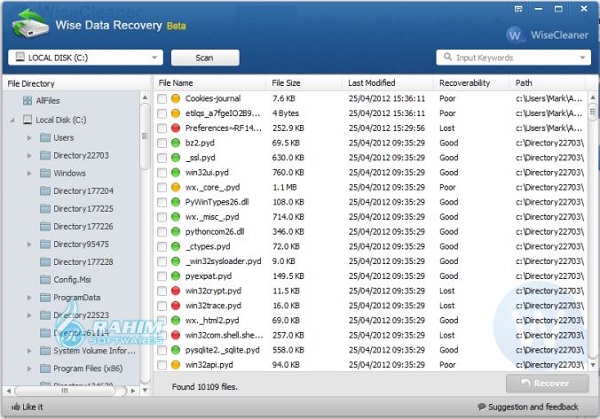Sort by the Recoverability column header

point(471,83)
